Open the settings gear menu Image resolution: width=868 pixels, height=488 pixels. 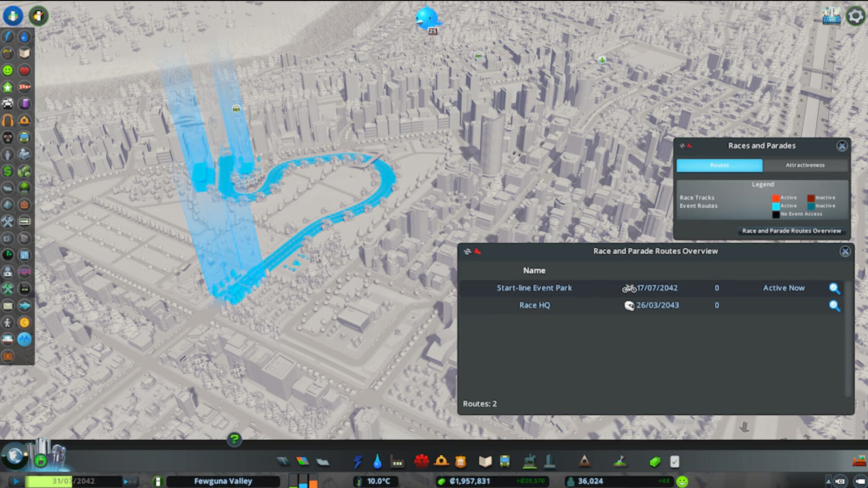pos(855,16)
